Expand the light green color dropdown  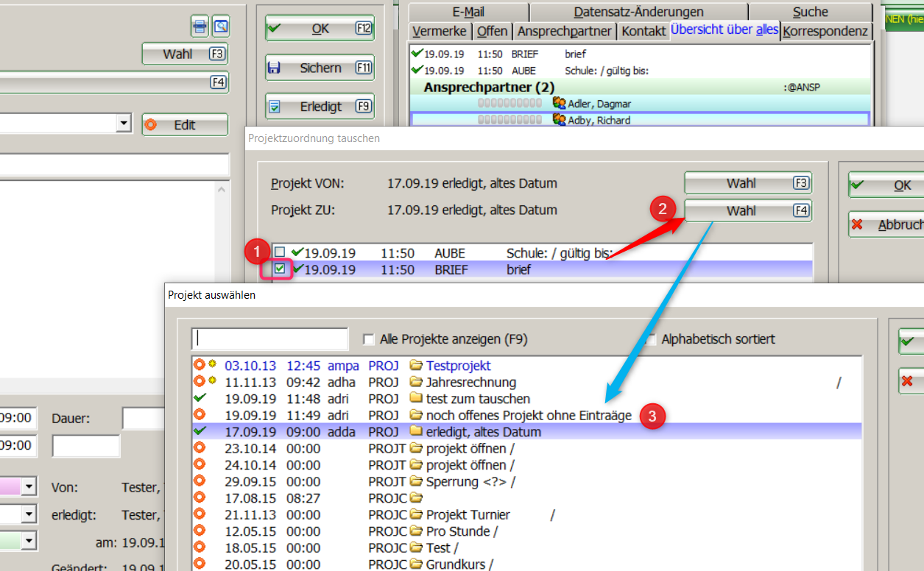point(29,541)
